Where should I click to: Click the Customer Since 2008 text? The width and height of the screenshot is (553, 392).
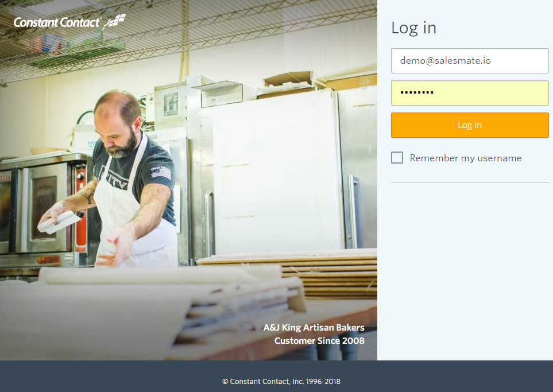click(319, 341)
